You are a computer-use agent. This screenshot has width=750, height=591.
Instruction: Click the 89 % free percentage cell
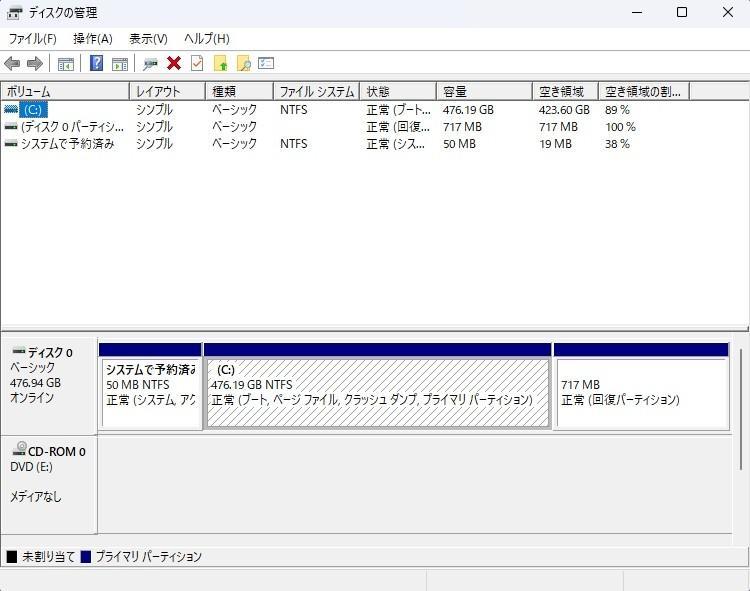click(x=617, y=110)
